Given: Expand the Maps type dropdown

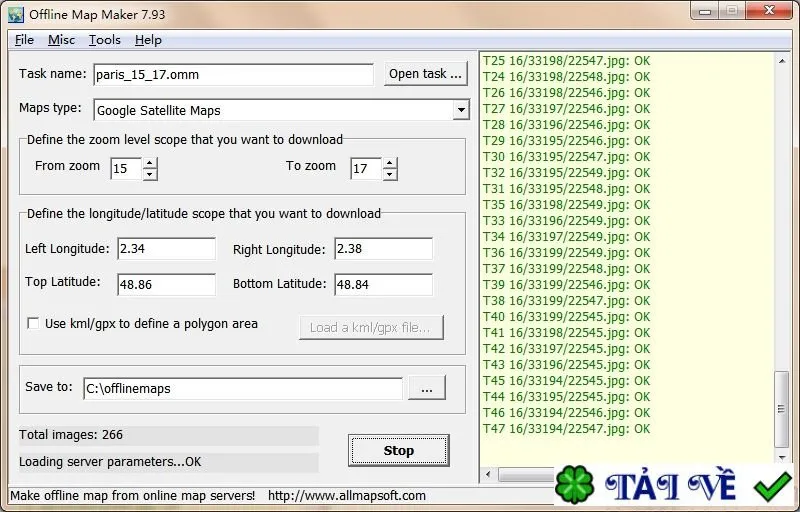Looking at the screenshot, I should [461, 110].
